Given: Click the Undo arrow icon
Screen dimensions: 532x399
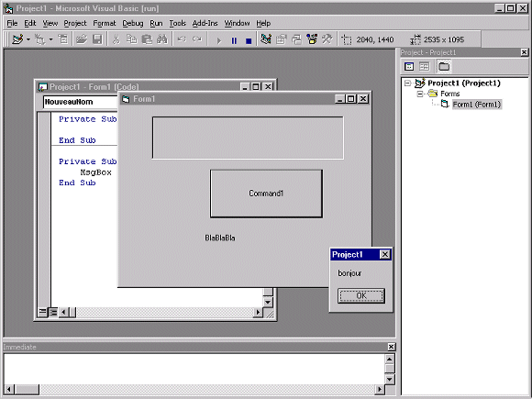Looking at the screenshot, I should click(x=182, y=39).
